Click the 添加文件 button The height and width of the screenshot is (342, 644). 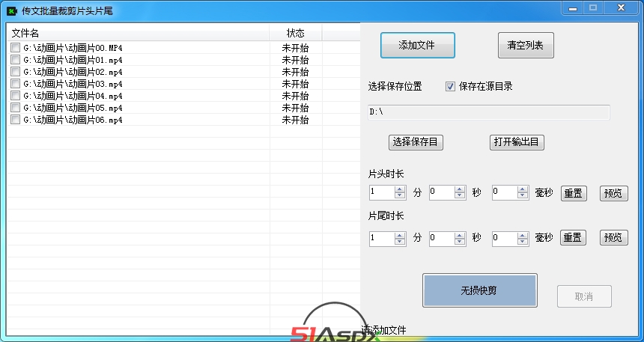[x=417, y=45]
